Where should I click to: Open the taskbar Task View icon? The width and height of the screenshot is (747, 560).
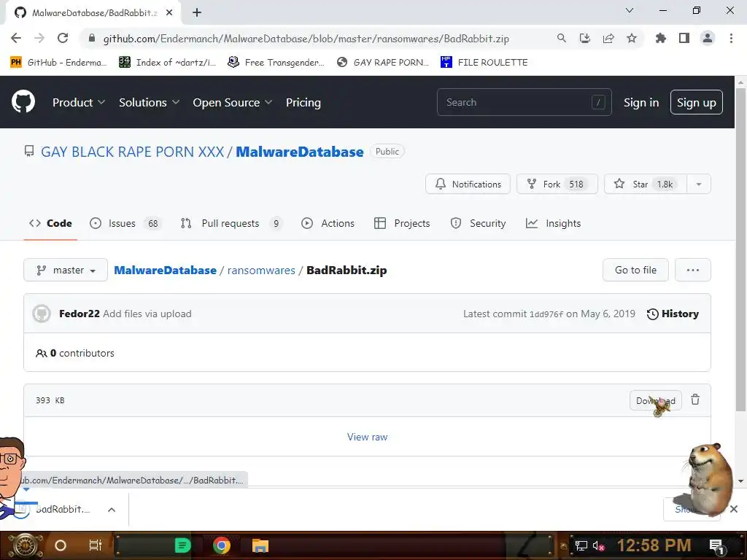click(96, 545)
